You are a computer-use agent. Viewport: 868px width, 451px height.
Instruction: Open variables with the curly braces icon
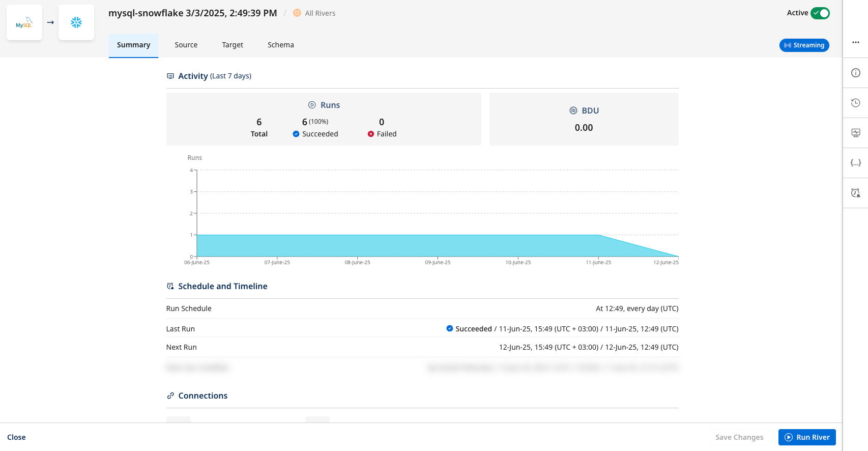pyautogui.click(x=856, y=163)
